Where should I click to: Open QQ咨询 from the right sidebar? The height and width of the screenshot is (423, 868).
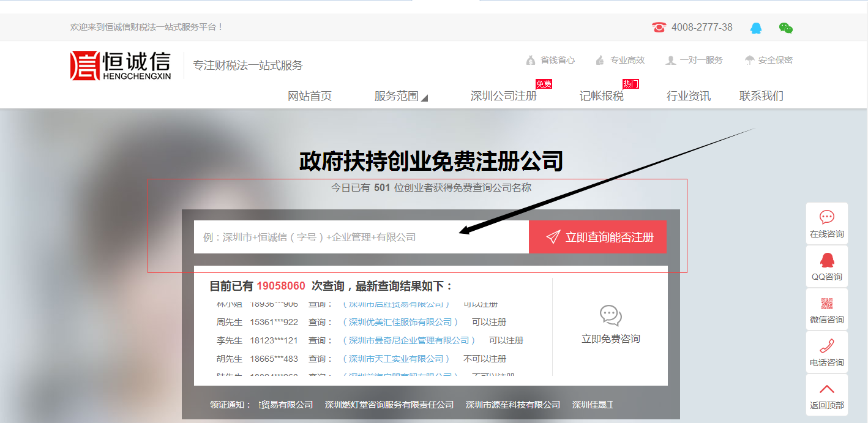(826, 266)
